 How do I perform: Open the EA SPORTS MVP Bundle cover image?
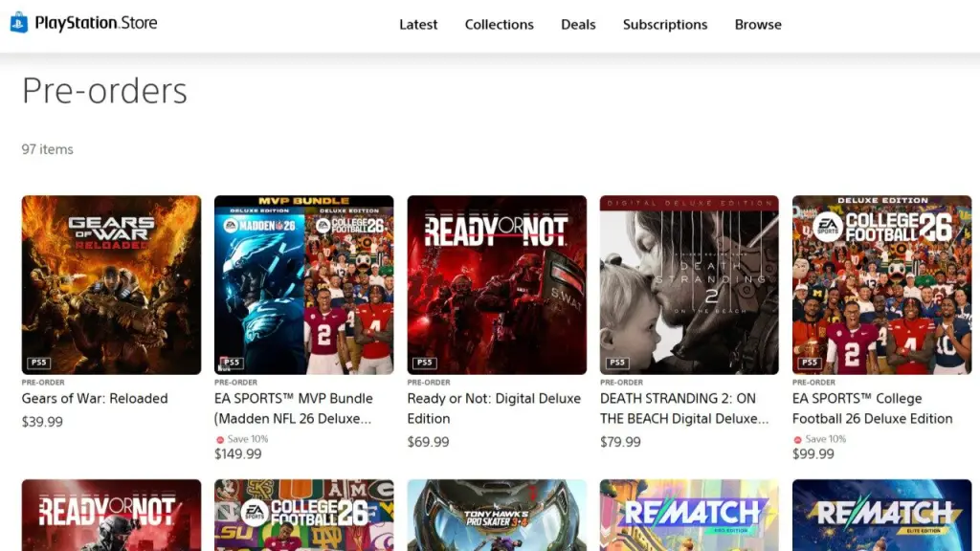pos(303,284)
